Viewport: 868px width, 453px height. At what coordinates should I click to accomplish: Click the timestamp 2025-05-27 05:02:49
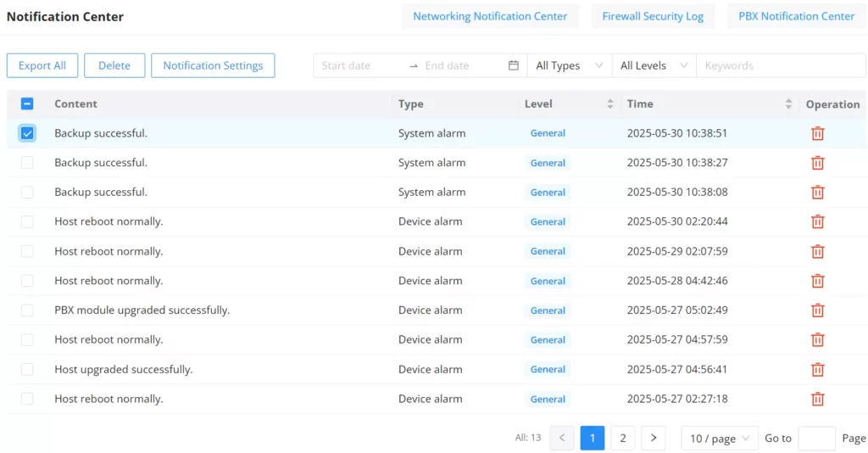click(x=677, y=310)
